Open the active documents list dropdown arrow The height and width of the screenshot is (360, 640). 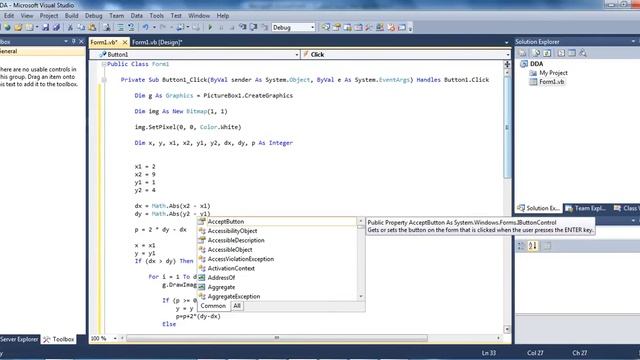click(507, 42)
